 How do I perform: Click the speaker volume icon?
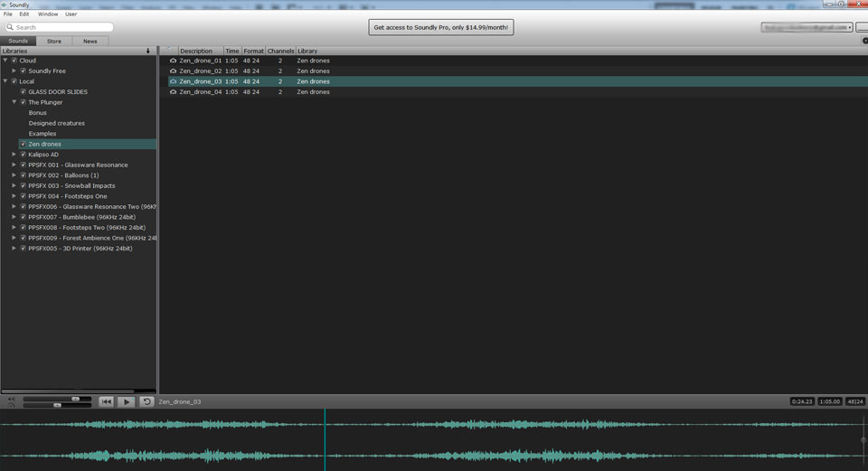click(11, 399)
